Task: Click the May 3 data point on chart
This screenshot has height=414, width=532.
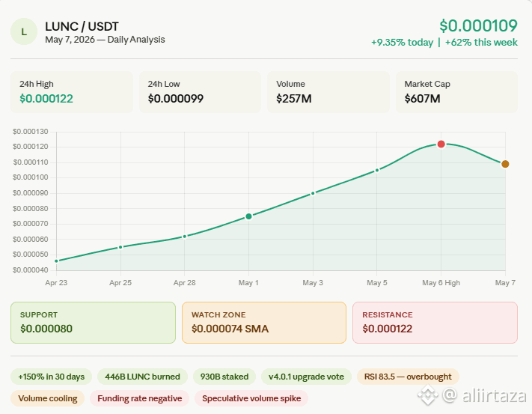Action: (313, 193)
